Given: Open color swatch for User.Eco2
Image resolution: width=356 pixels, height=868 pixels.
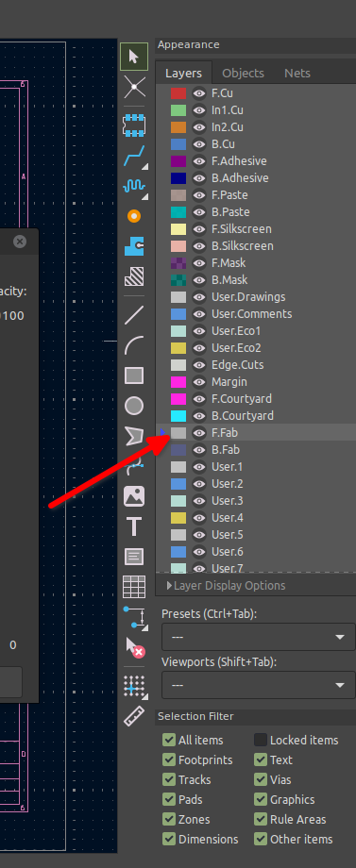Looking at the screenshot, I should (178, 348).
